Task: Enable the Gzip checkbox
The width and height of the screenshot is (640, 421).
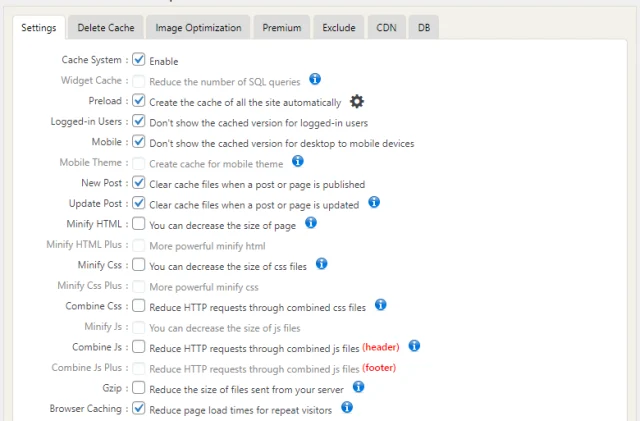Action: 139,388
